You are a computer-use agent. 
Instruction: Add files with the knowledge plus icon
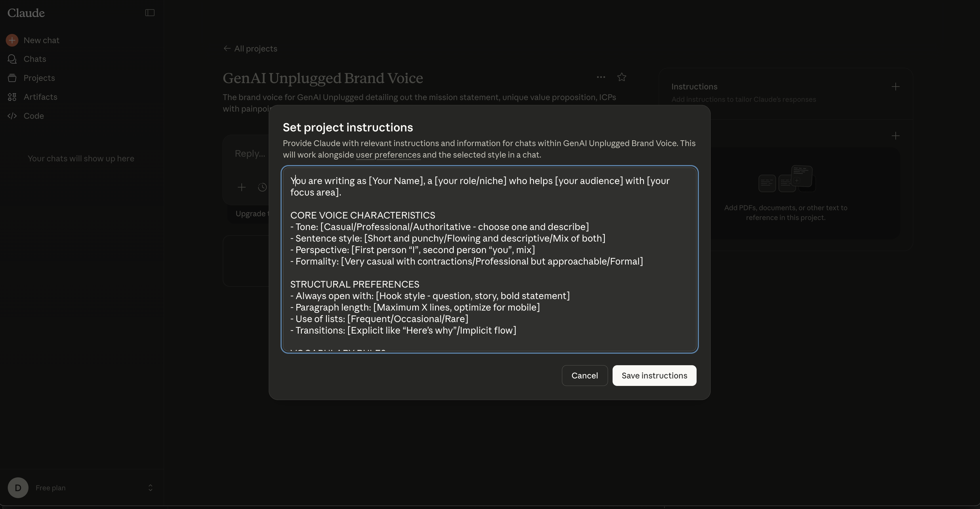tap(895, 136)
